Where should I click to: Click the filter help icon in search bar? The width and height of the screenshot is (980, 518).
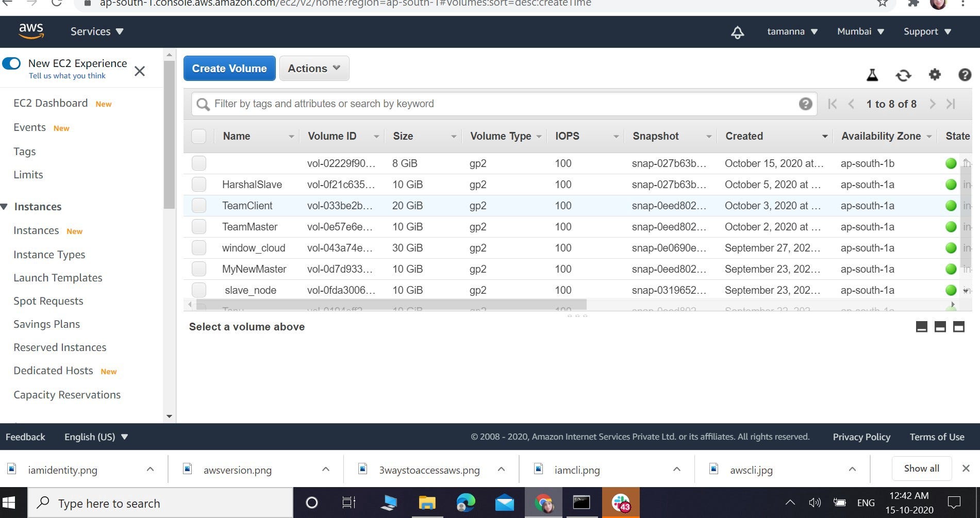(806, 104)
